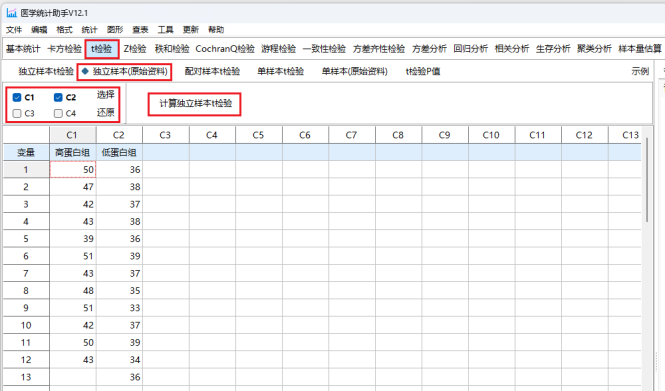Click row 8 C1 cell with value 48
This screenshot has height=391, width=665.
coord(73,290)
